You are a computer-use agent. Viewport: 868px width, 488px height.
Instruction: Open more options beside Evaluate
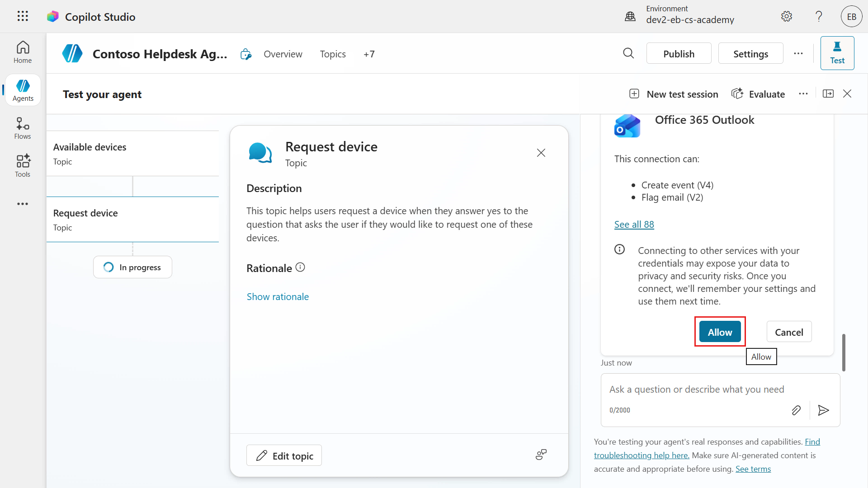click(x=803, y=94)
